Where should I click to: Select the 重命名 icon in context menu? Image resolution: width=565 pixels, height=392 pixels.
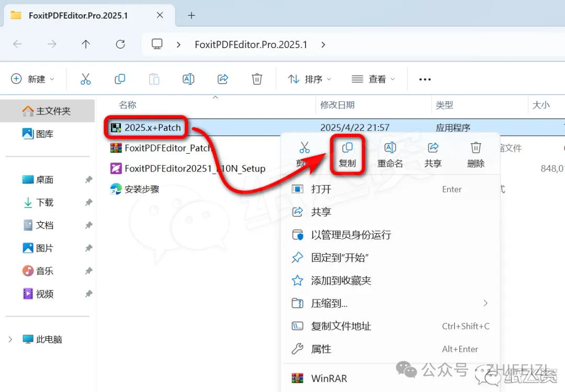point(390,155)
